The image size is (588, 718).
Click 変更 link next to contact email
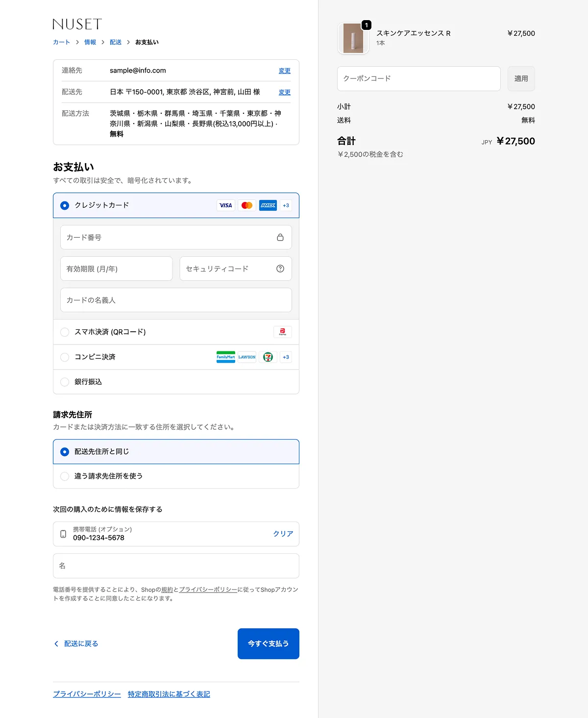(x=284, y=71)
